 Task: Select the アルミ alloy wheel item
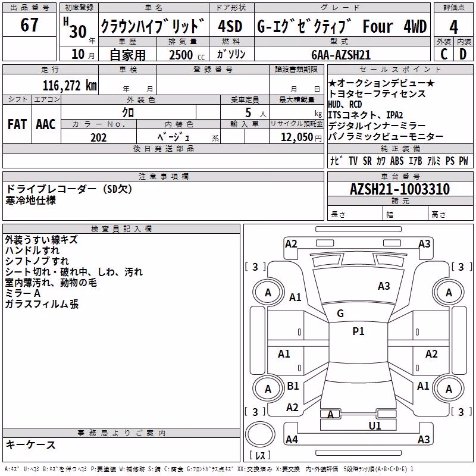coord(434,161)
